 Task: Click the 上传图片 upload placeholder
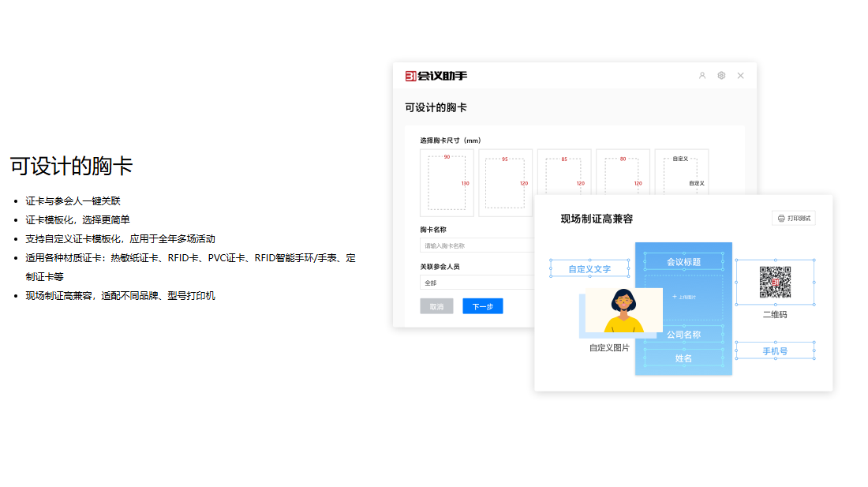[683, 297]
